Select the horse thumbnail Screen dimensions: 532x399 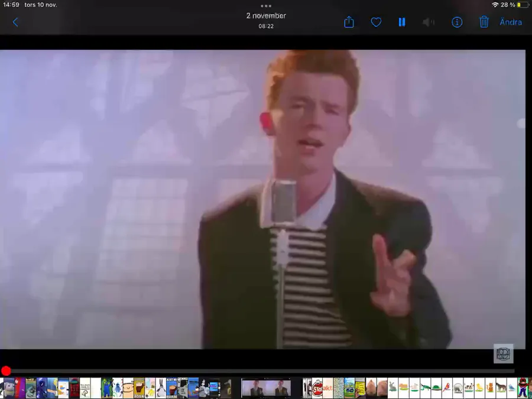501,388
